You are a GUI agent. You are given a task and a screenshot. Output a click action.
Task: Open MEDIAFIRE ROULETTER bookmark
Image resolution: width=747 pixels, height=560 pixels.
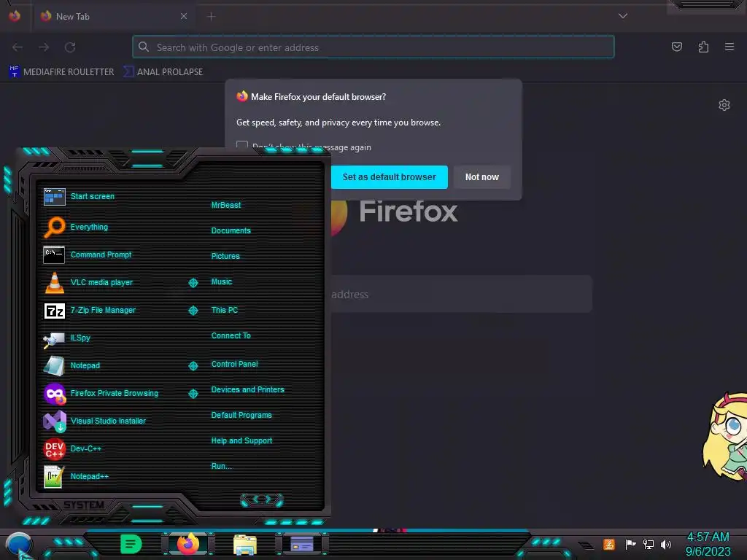61,72
